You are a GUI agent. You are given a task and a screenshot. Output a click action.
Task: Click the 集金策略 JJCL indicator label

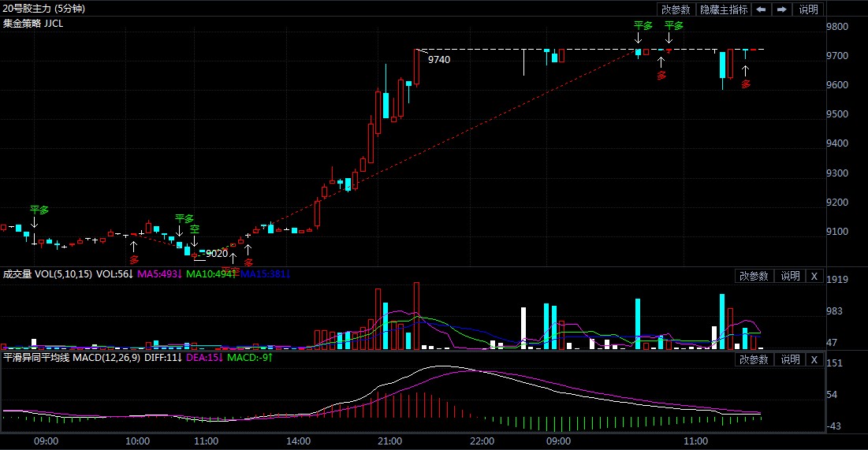click(x=33, y=24)
